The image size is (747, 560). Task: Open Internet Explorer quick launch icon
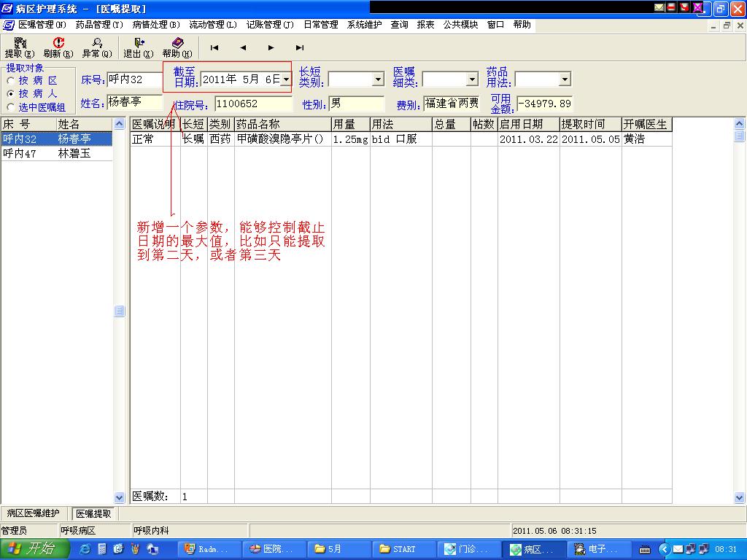pyautogui.click(x=85, y=549)
